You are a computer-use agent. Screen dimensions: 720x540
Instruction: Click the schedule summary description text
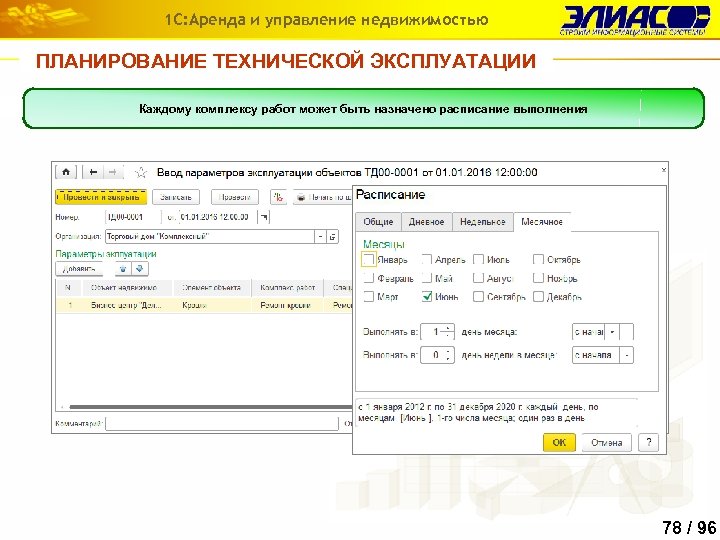pyautogui.click(x=478, y=412)
